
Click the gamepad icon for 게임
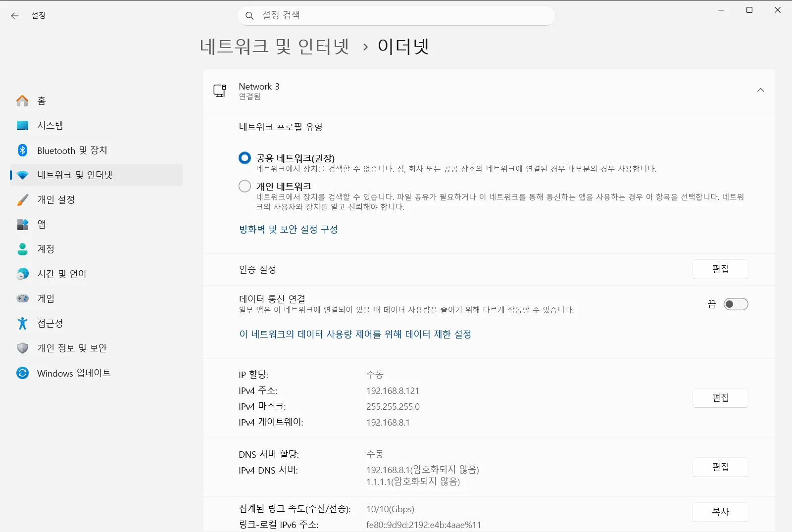(x=22, y=299)
